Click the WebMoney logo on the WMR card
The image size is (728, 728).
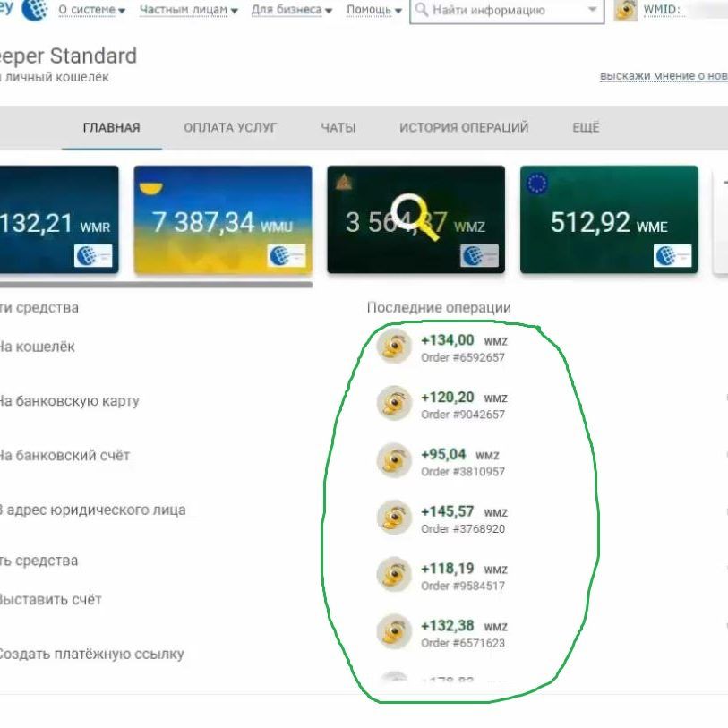[x=93, y=255]
